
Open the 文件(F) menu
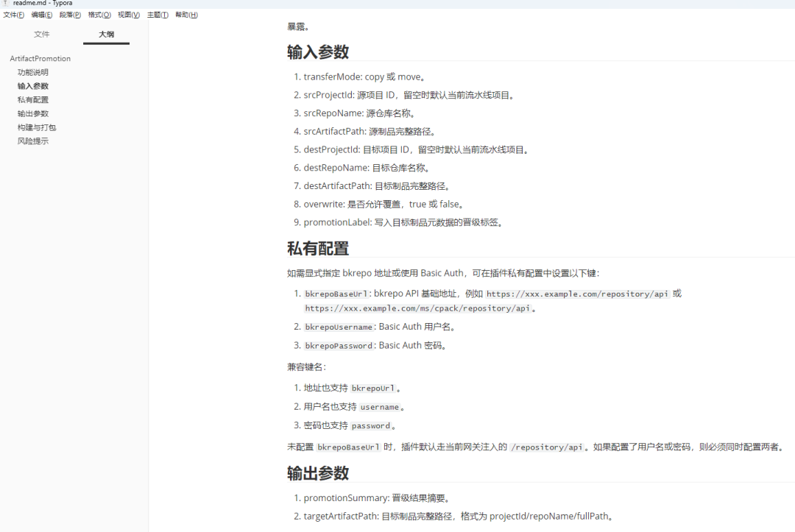click(x=14, y=15)
